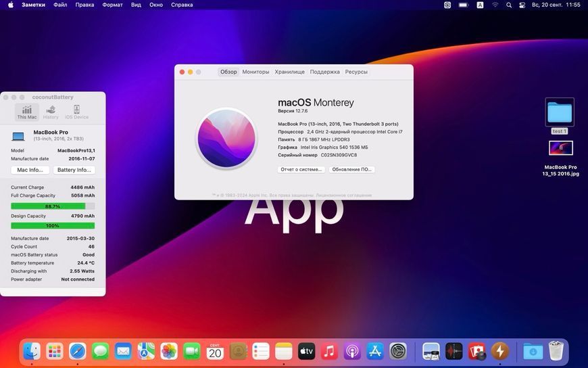588x368 pixels.
Task: Launch Photo Booth from the Dock
Action: coord(476,352)
